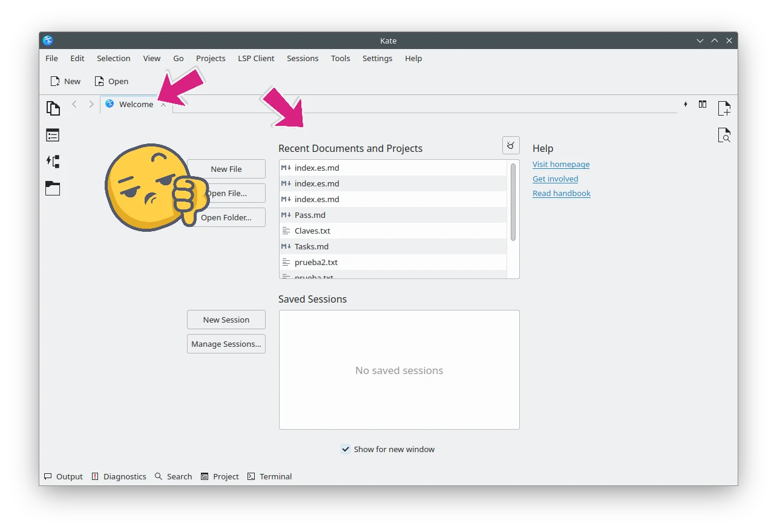
Task: Click the Quick Open lightning icon
Action: coord(686,104)
